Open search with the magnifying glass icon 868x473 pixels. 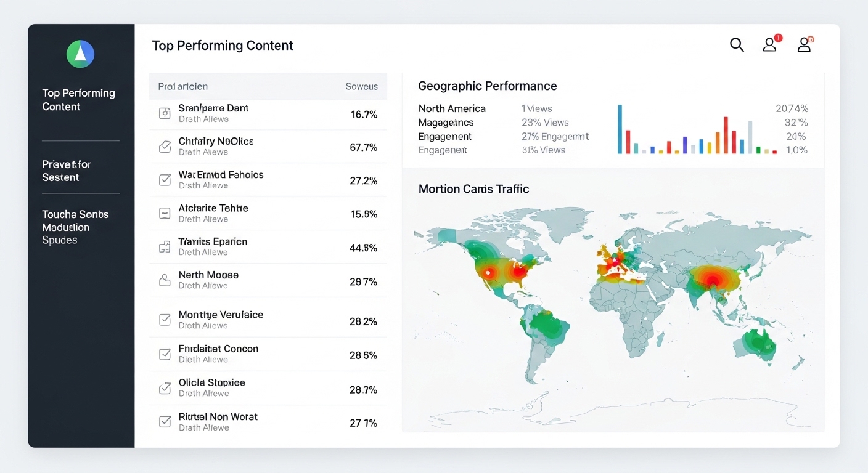point(737,45)
